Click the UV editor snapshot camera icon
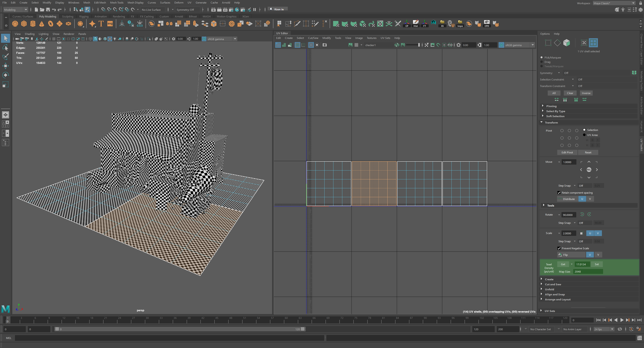The height and width of the screenshot is (348, 644). 325,45
